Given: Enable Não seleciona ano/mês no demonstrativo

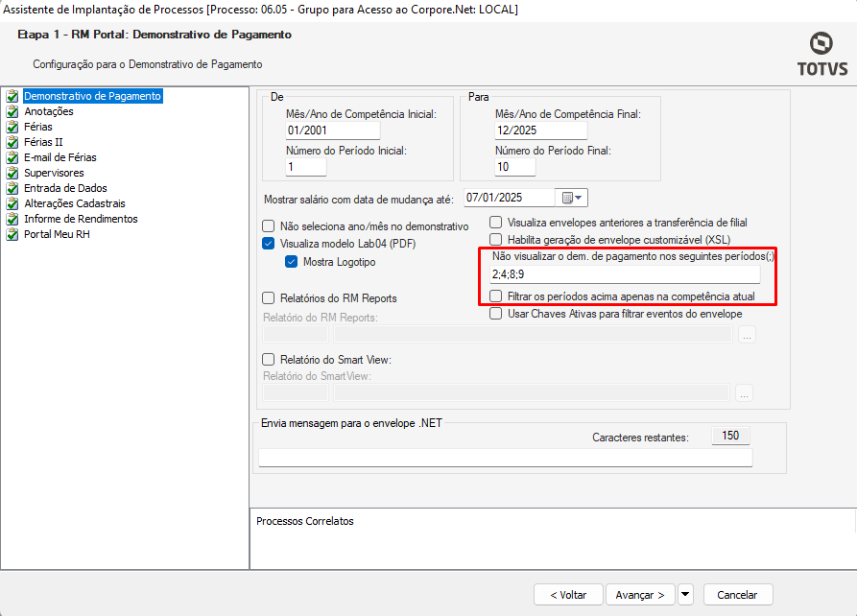Looking at the screenshot, I should pos(269,226).
